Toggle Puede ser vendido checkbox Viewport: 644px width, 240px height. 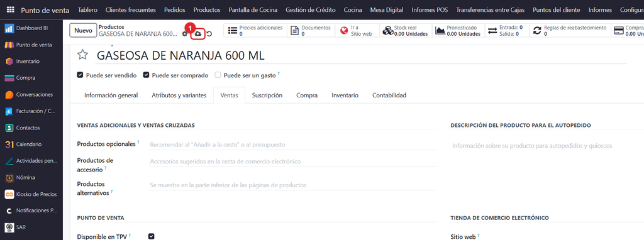pos(80,75)
